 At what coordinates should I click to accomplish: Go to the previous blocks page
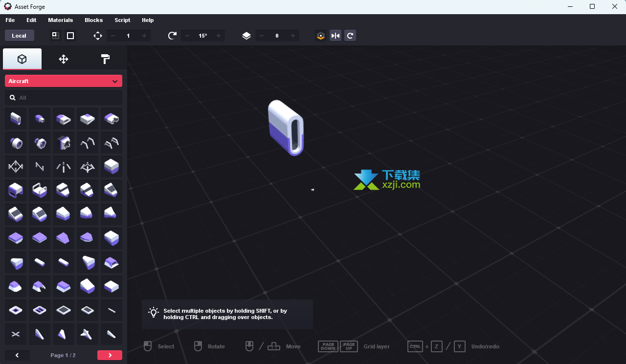pyautogui.click(x=17, y=355)
